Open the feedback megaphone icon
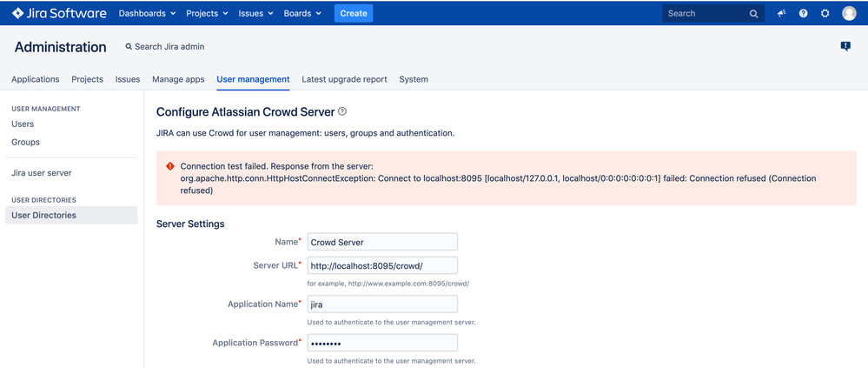This screenshot has height=368, width=868. [x=782, y=13]
